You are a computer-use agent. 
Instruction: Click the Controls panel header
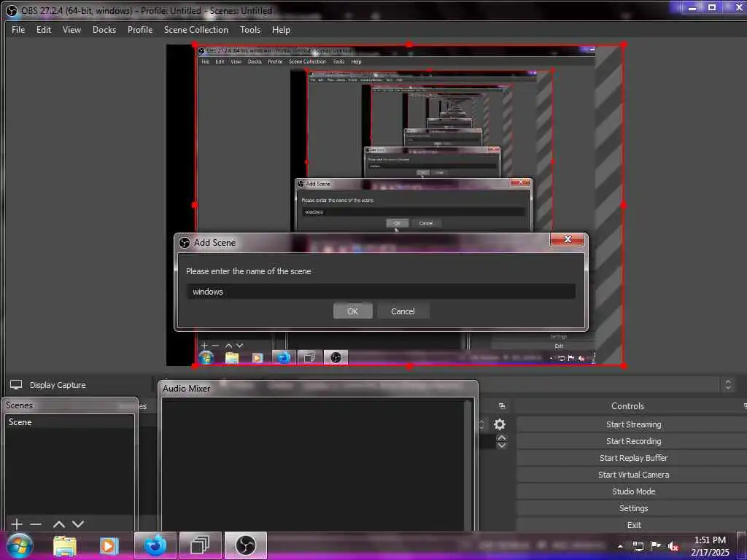click(x=627, y=405)
